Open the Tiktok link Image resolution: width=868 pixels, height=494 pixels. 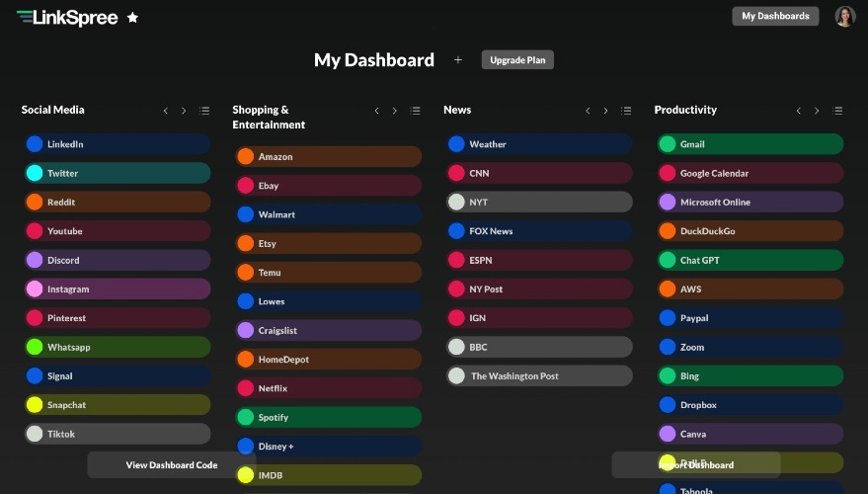click(x=118, y=434)
